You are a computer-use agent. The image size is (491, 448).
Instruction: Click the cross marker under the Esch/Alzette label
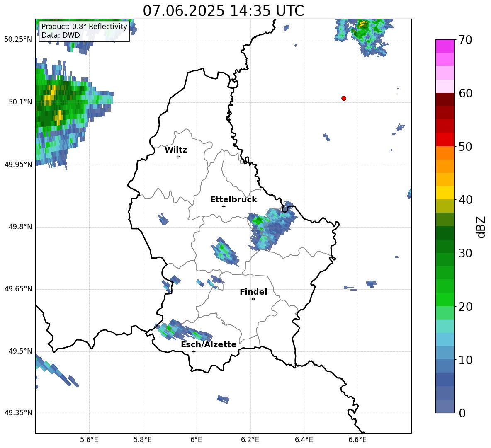[194, 351]
